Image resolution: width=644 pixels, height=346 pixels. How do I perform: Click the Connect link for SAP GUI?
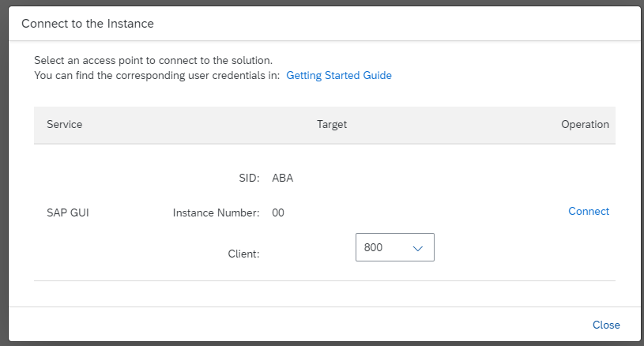(x=588, y=212)
